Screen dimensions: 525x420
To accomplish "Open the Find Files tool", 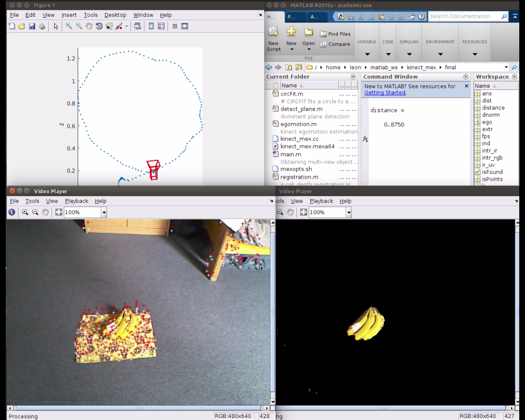I will [336, 34].
